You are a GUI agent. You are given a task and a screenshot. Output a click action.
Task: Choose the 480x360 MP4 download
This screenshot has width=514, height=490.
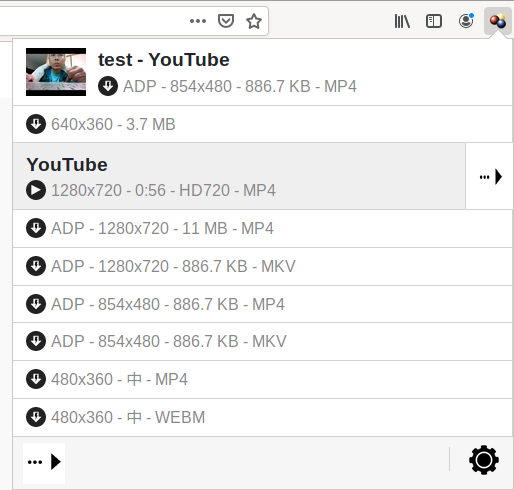262,379
